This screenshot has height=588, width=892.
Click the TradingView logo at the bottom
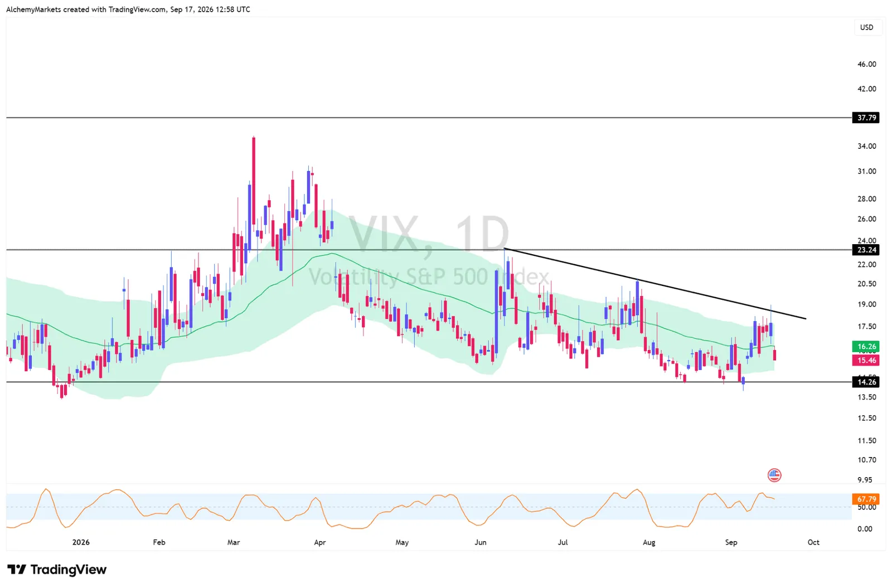tap(57, 570)
